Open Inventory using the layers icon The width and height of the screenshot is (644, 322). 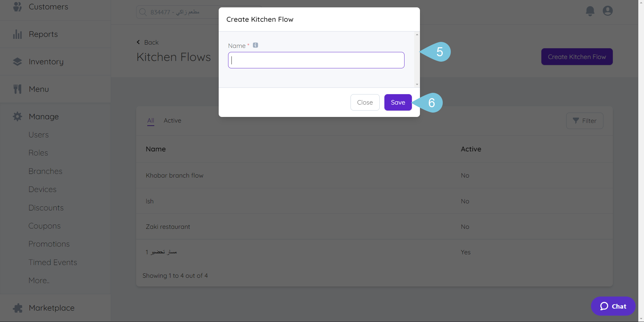(17, 61)
